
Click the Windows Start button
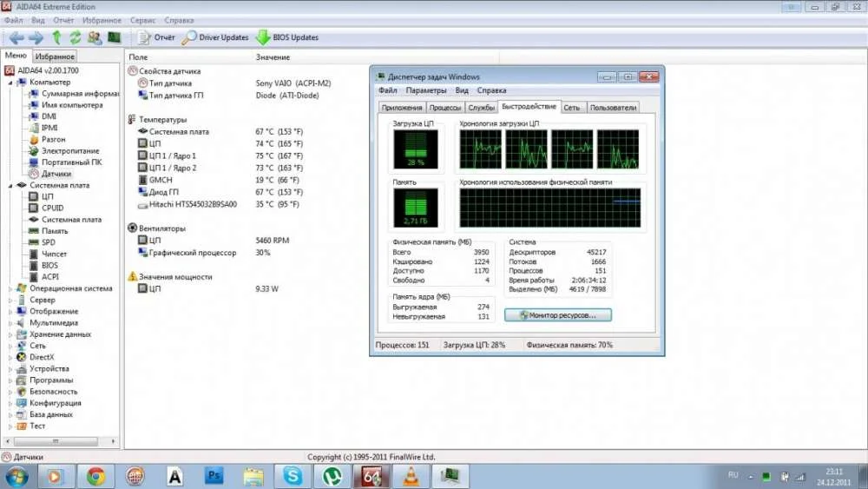tap(16, 476)
